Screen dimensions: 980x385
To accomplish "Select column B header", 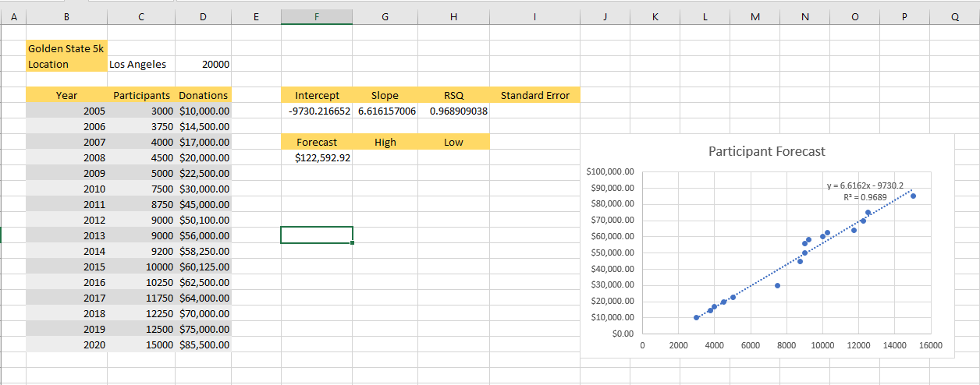I will [66, 16].
